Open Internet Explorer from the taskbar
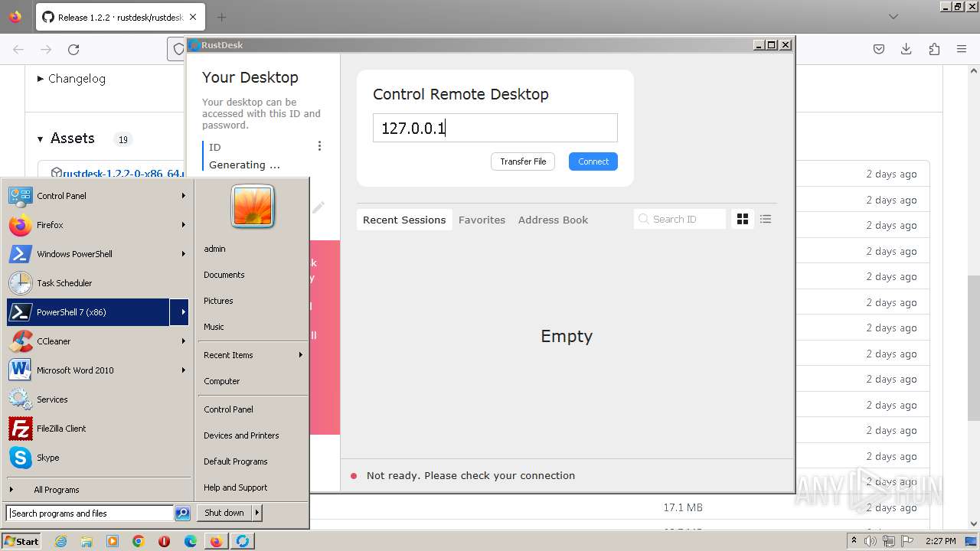 click(x=61, y=541)
